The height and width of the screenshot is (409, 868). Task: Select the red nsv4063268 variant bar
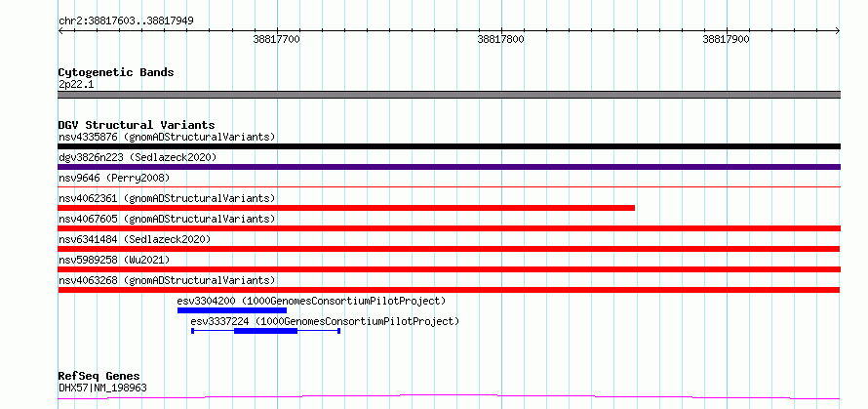click(x=449, y=290)
